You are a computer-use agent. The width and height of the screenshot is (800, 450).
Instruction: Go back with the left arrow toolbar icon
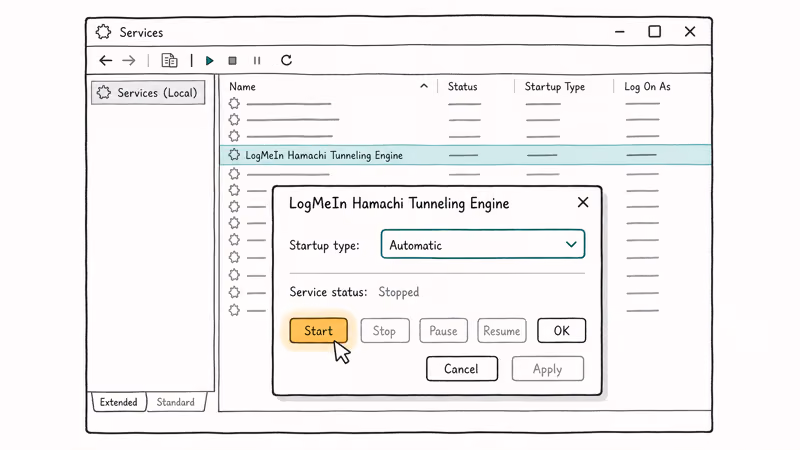pos(106,61)
